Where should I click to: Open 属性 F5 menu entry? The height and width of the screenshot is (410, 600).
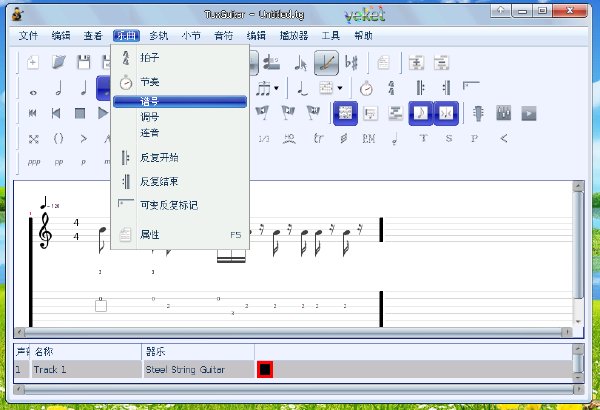pos(180,235)
